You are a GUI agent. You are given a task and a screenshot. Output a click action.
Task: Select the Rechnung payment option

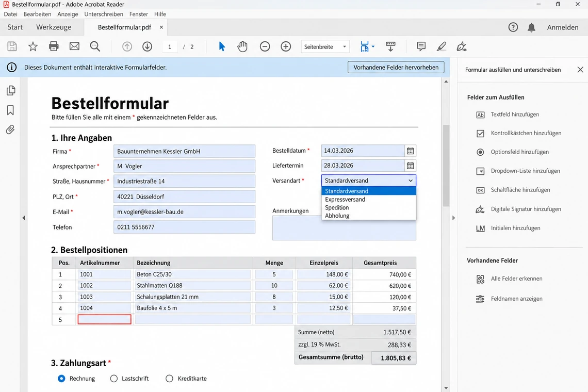coord(61,379)
